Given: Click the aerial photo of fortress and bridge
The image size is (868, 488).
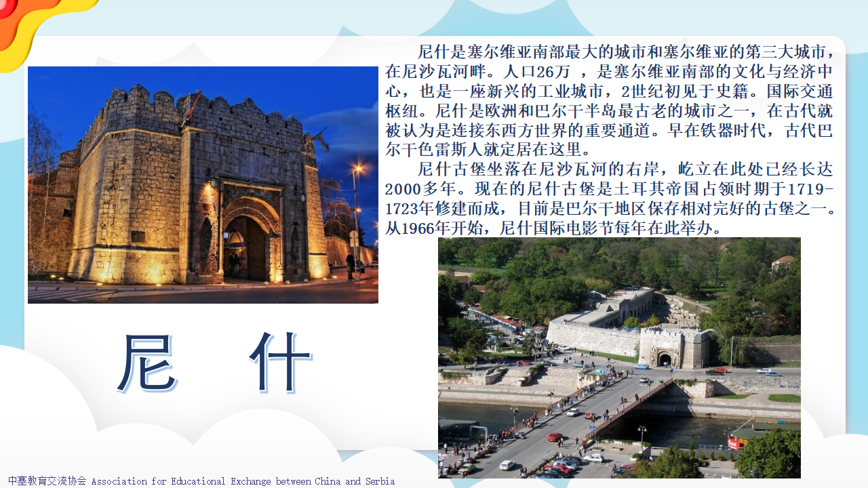Looking at the screenshot, I should 619,358.
